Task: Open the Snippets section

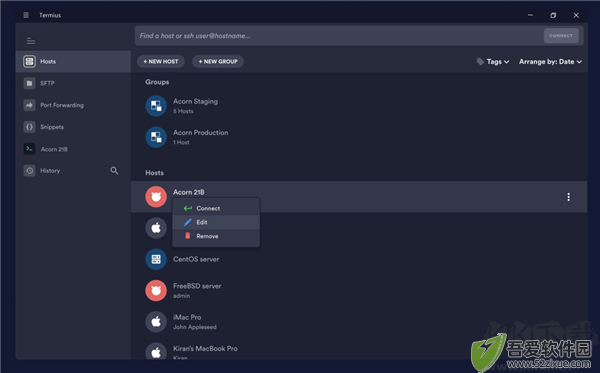Action: tap(73, 127)
